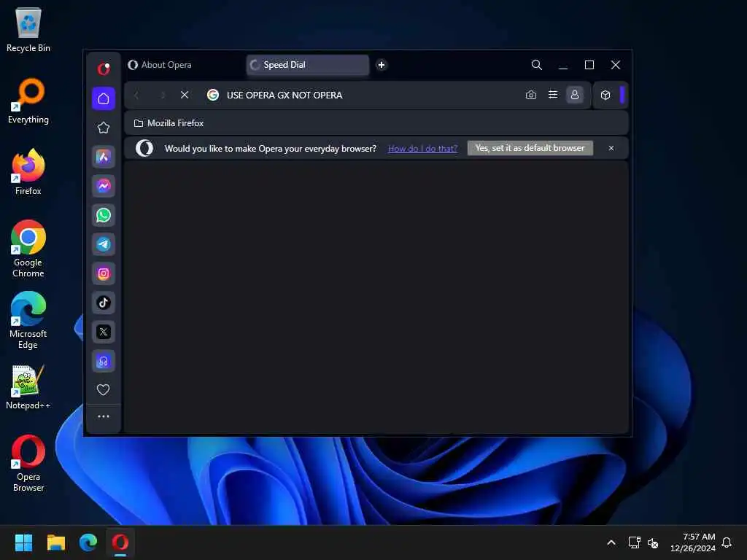The height and width of the screenshot is (560, 747).
Task: Open Instagram in the sidebar
Action: [x=104, y=274]
